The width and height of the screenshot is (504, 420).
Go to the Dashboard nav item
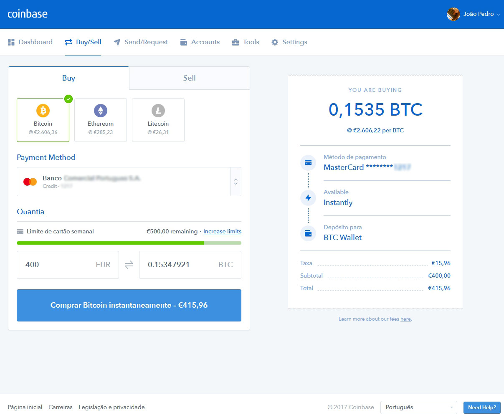coord(30,42)
